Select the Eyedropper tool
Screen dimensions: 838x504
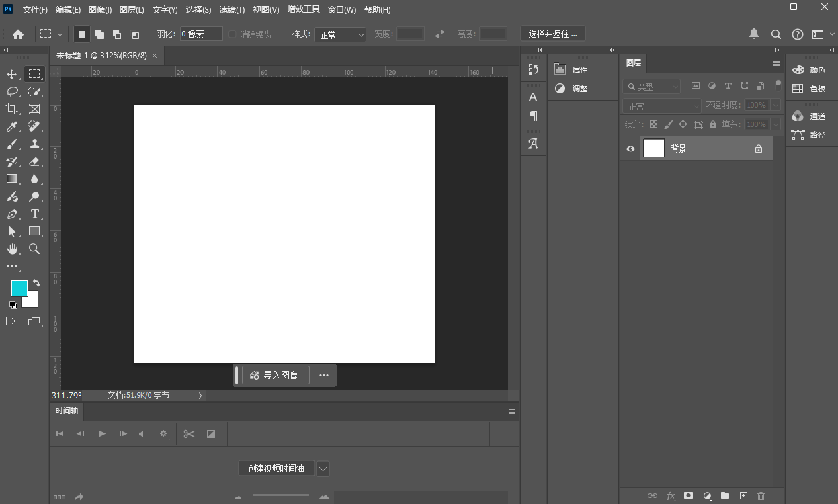coord(12,126)
